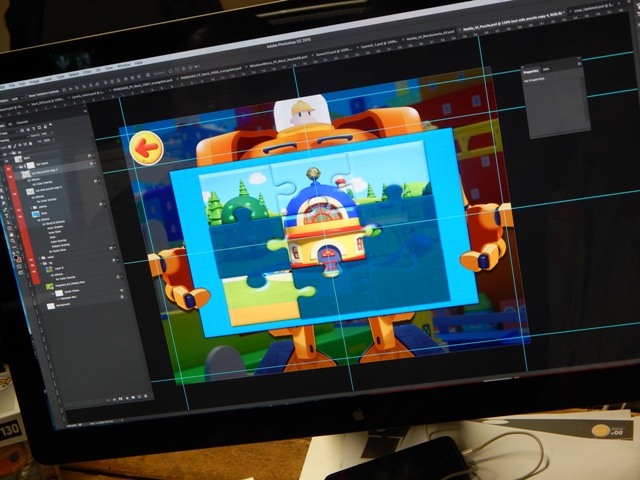
Task: Select the Zoom tool in the toolbar
Action: (x=13, y=241)
